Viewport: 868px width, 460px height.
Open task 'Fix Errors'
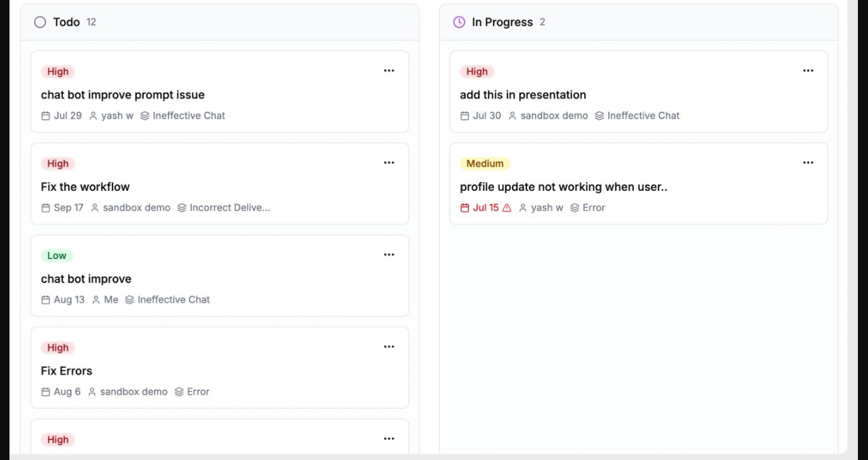[x=66, y=371]
